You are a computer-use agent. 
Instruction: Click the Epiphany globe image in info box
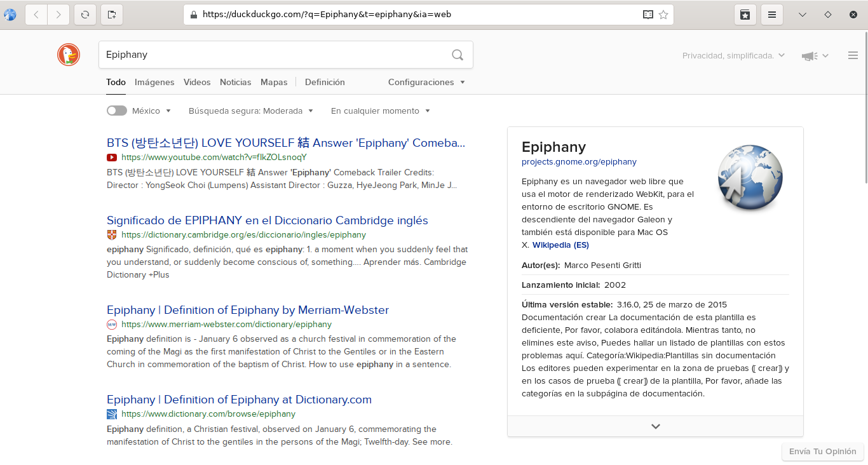(x=750, y=177)
